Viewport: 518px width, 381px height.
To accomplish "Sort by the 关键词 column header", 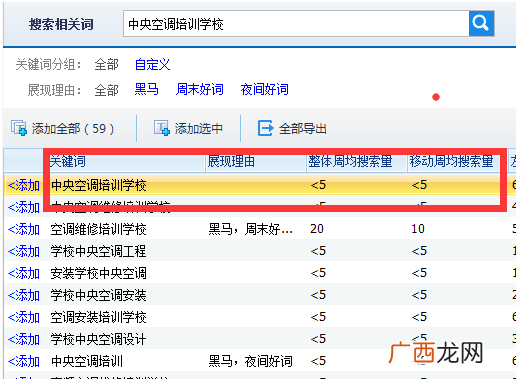I will 68,162.
